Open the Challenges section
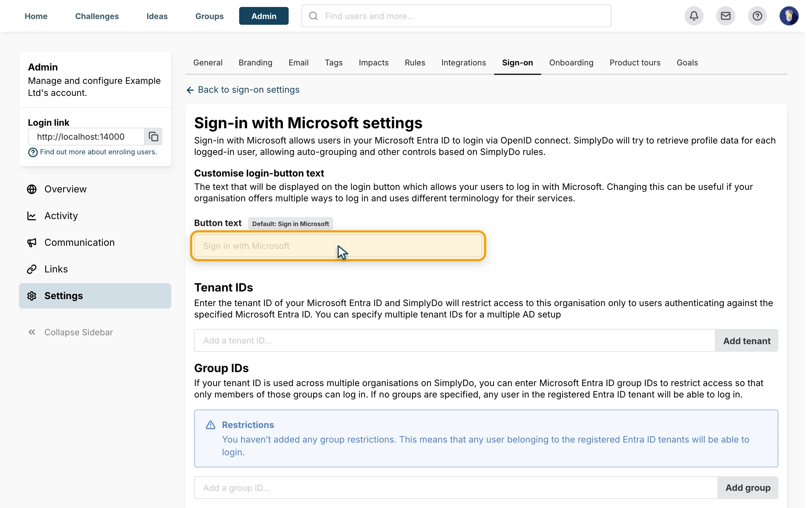812x508 pixels. point(97,16)
